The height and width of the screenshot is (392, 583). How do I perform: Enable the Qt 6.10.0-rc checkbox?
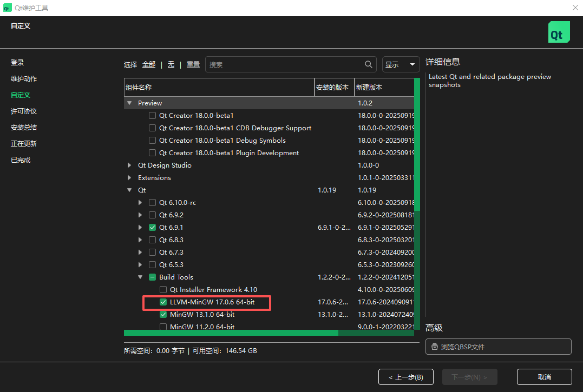152,202
